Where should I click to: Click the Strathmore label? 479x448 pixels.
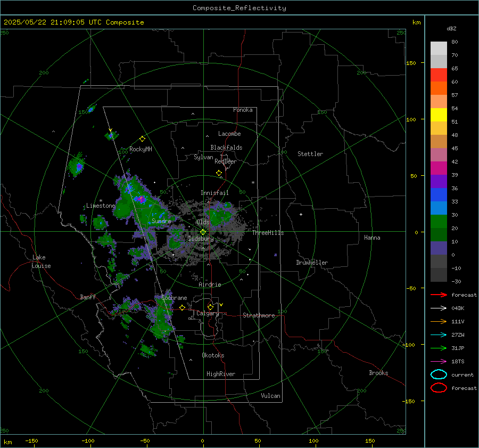point(259,315)
